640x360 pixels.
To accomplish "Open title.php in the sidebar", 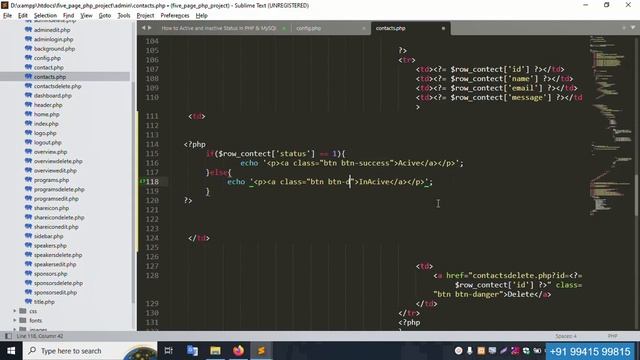I will pos(44,302).
